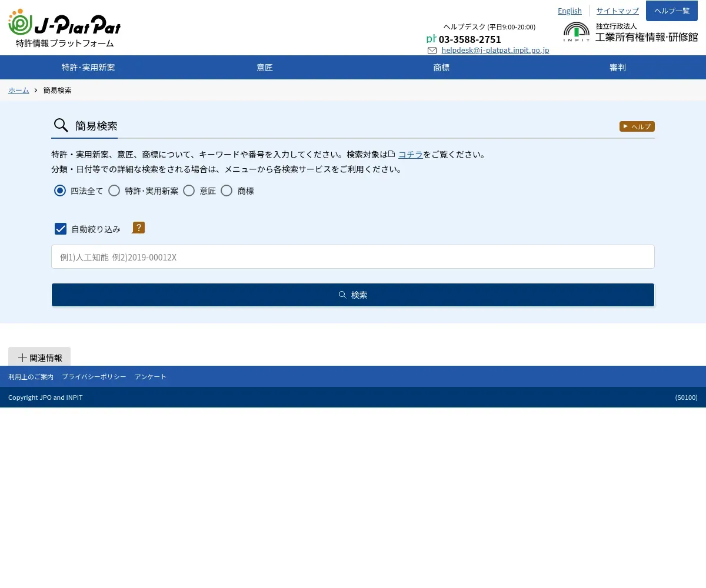Open the プライバシーポリシー footer link
This screenshot has width=706, height=588.
point(94,376)
